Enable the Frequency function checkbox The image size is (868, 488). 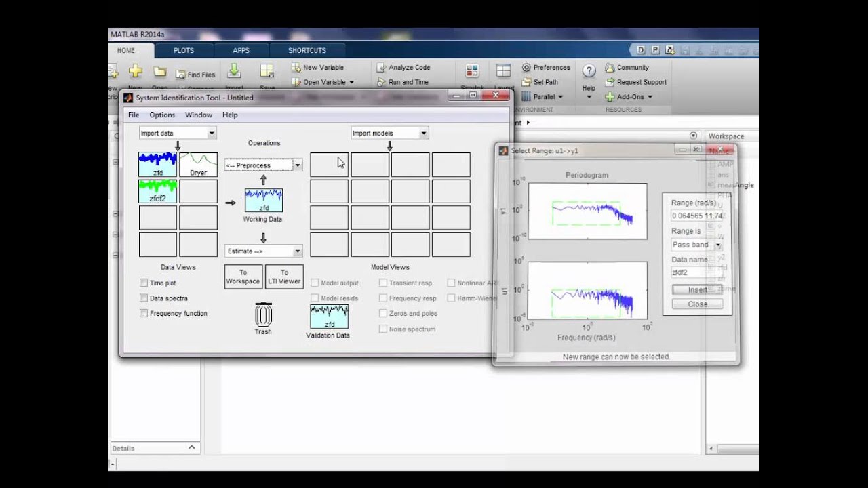(144, 313)
